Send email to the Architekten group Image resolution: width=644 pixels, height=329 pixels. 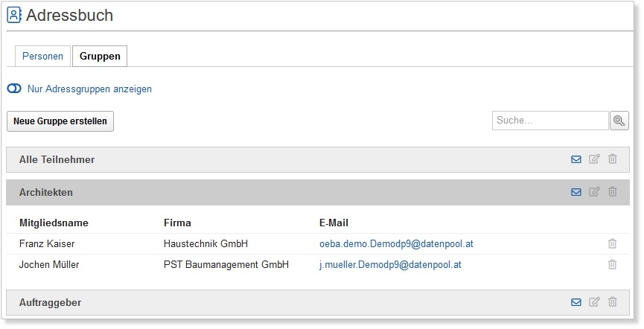click(576, 192)
